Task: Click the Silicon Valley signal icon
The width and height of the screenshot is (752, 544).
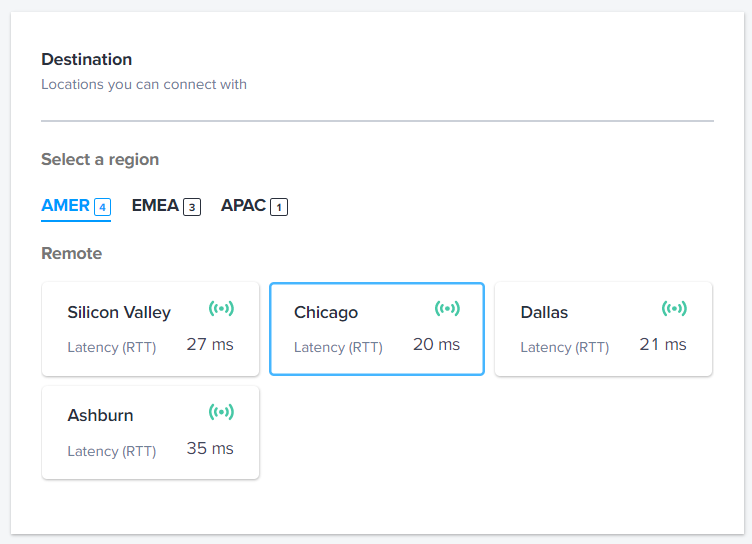Action: pos(221,308)
